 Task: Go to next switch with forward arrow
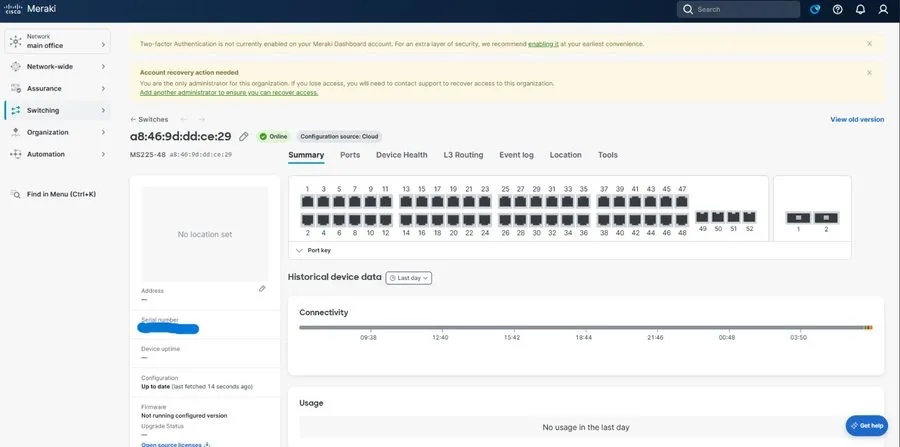coord(201,119)
